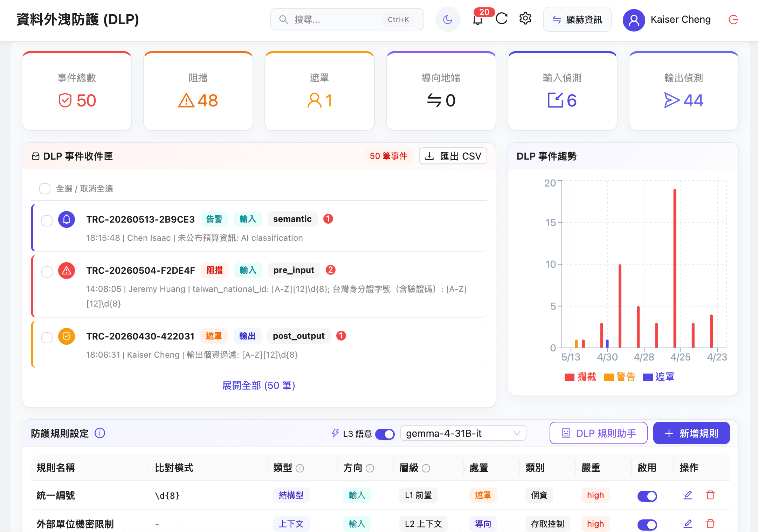The height and width of the screenshot is (532, 758).
Task: Open DLP 規則助手
Action: pos(598,433)
